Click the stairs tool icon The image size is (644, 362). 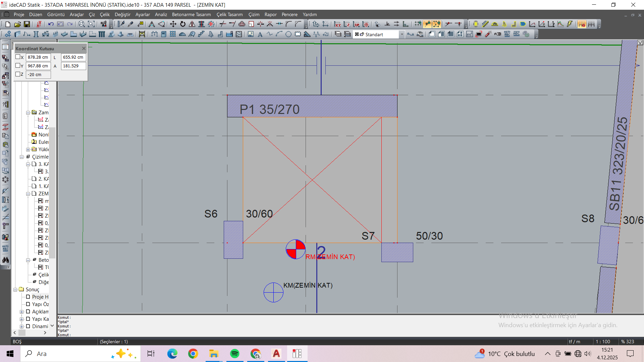(x=201, y=34)
